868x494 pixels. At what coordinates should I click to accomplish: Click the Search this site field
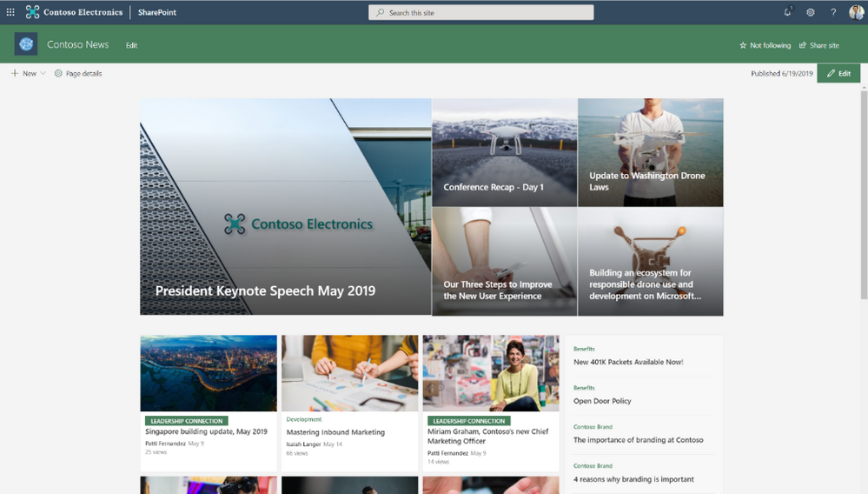point(481,12)
